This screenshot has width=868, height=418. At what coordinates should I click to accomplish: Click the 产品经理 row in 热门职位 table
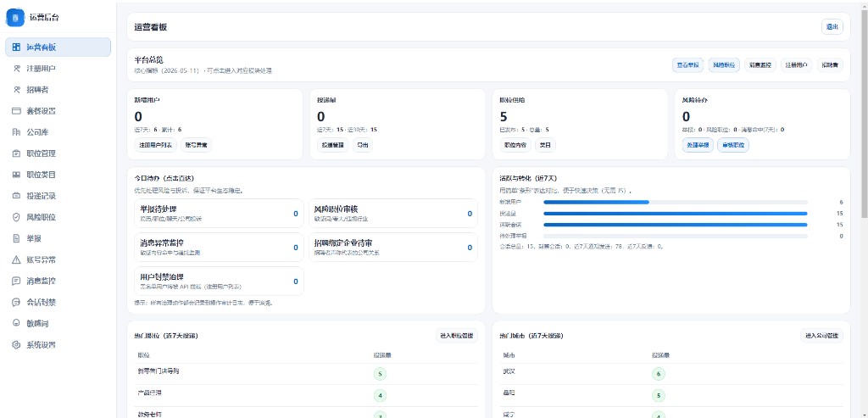(x=306, y=395)
